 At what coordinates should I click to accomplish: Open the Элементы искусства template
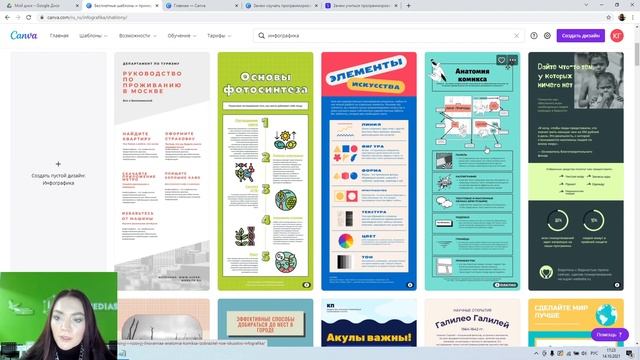tap(369, 171)
